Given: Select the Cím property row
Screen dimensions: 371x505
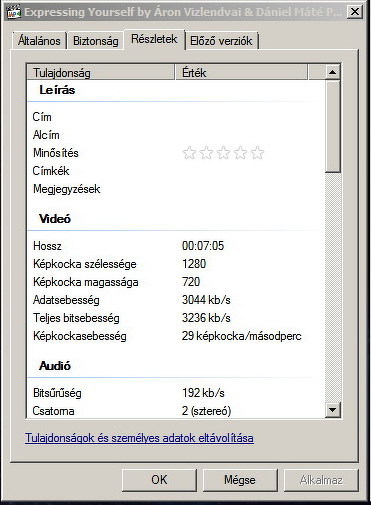Looking at the screenshot, I should coord(175,117).
